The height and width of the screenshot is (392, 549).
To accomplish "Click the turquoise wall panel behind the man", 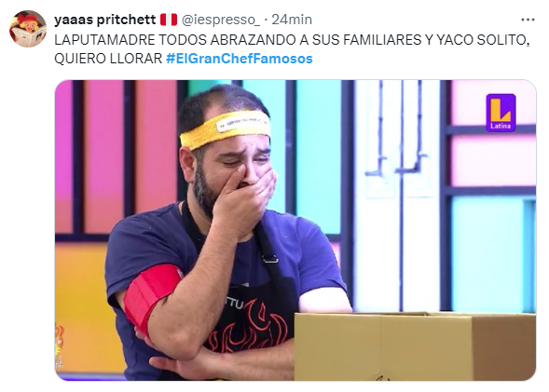I will [x=318, y=157].
